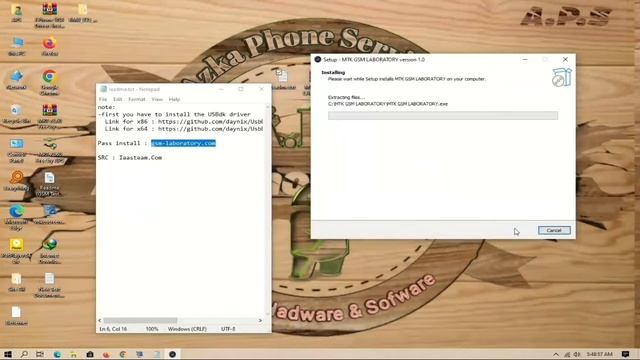Select the Control Panel desktop icon
The height and width of the screenshot is (360, 640).
17,151
